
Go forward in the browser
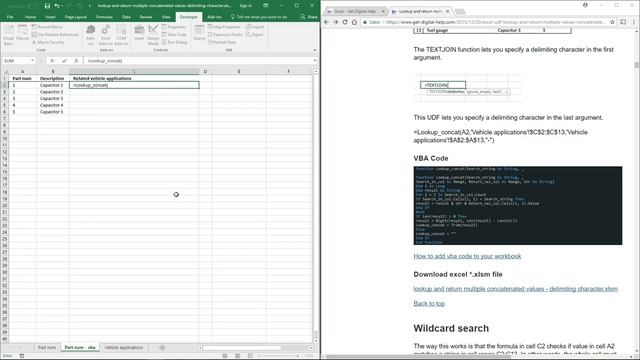[336, 22]
